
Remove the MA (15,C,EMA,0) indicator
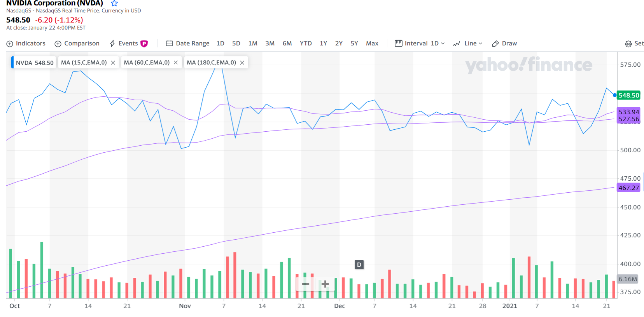pyautogui.click(x=113, y=63)
